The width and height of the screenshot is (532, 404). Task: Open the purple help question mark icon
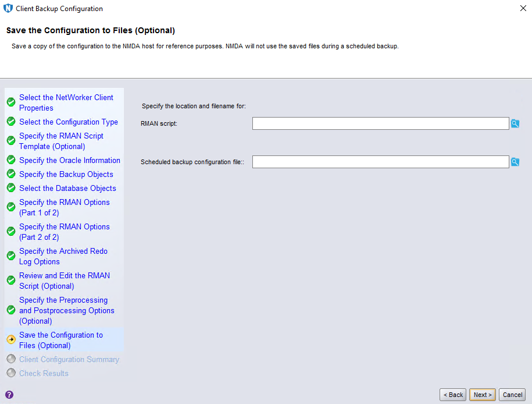9,395
